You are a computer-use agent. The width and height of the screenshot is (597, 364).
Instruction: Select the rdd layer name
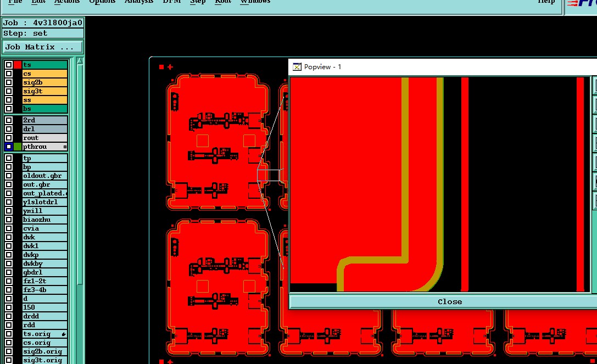[x=44, y=324]
